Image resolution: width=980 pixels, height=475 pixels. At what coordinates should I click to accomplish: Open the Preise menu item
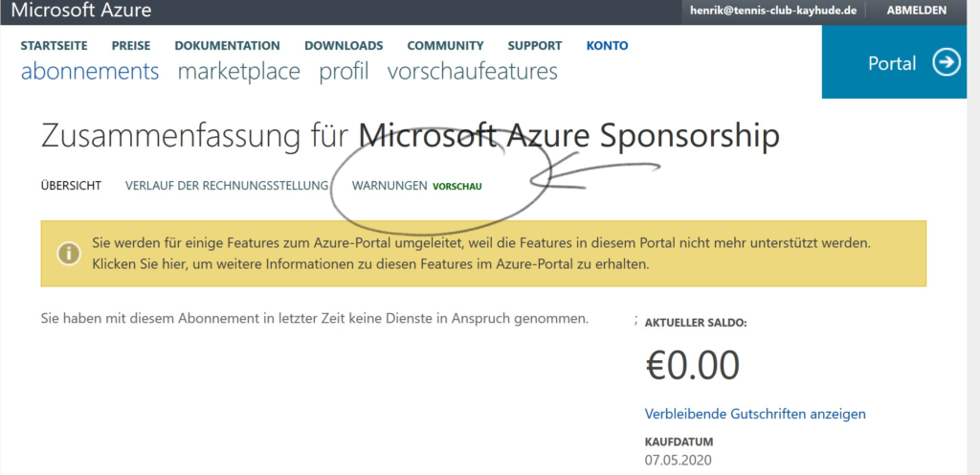pyautogui.click(x=130, y=45)
